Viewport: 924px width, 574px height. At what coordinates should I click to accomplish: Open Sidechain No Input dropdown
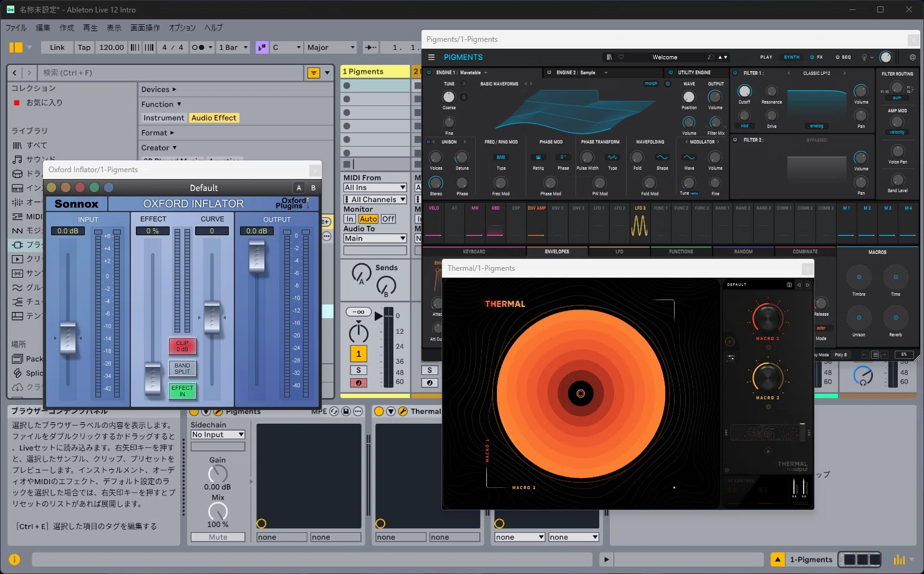218,434
